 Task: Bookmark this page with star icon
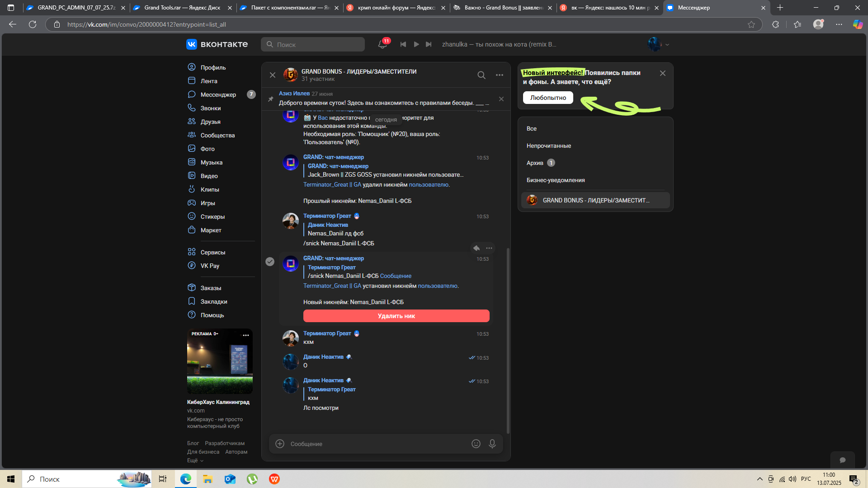[x=751, y=24]
